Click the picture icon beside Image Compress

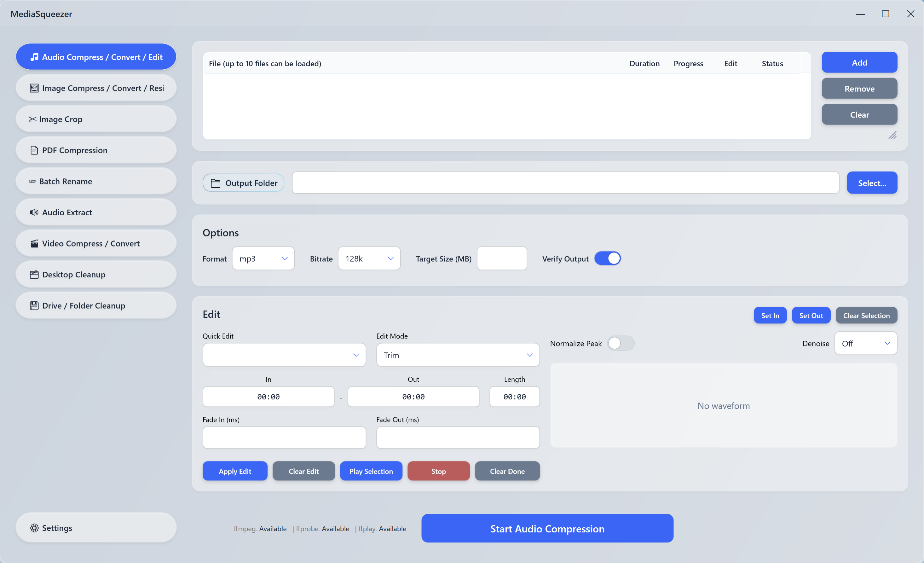coord(34,88)
